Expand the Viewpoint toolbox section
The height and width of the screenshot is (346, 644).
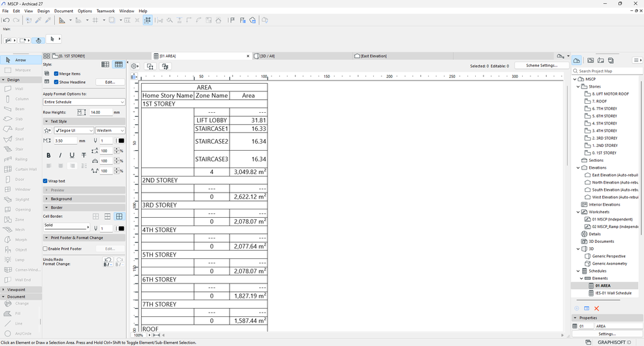pos(4,290)
